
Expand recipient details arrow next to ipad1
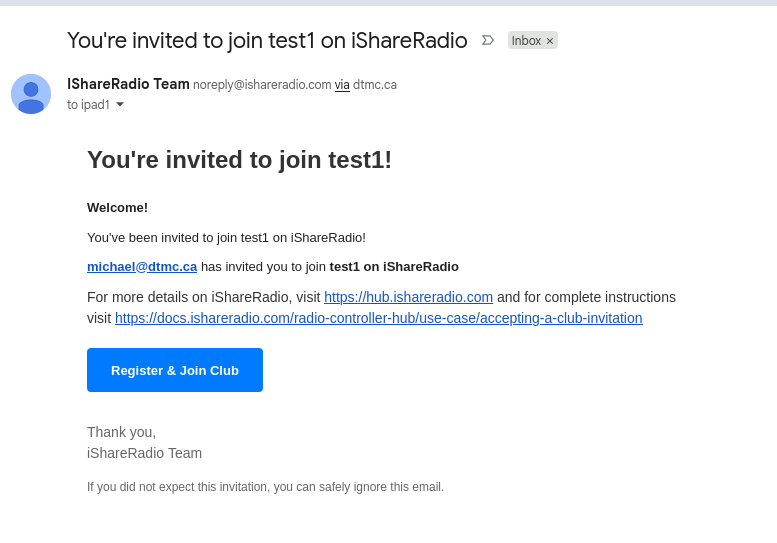click(x=120, y=104)
